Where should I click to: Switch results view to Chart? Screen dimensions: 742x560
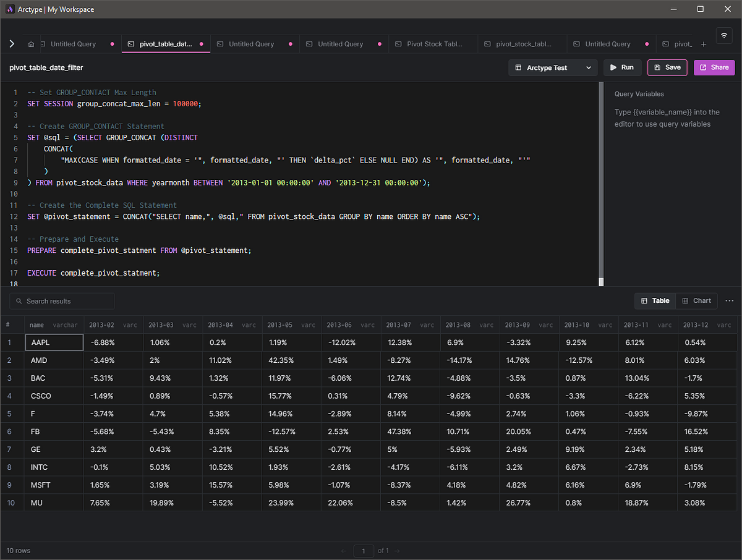pos(696,301)
